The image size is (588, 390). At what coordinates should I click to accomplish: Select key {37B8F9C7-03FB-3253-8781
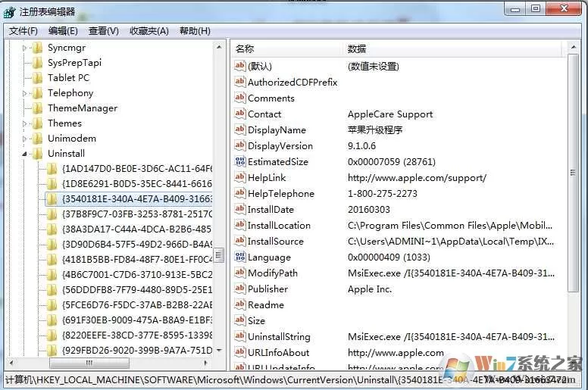click(136, 214)
